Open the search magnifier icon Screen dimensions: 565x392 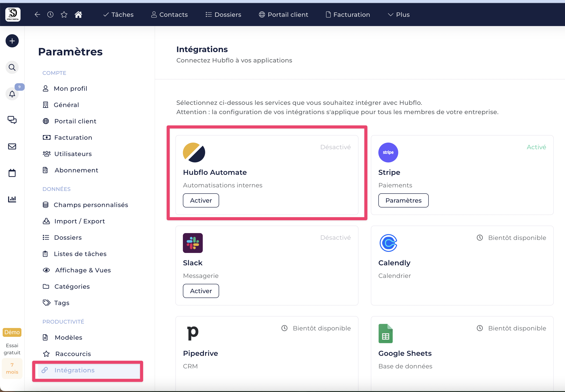tap(12, 67)
